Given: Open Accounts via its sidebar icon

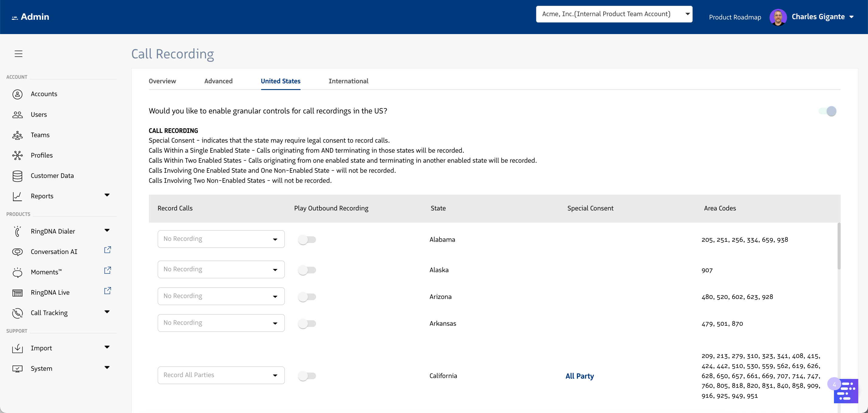Looking at the screenshot, I should coord(18,94).
